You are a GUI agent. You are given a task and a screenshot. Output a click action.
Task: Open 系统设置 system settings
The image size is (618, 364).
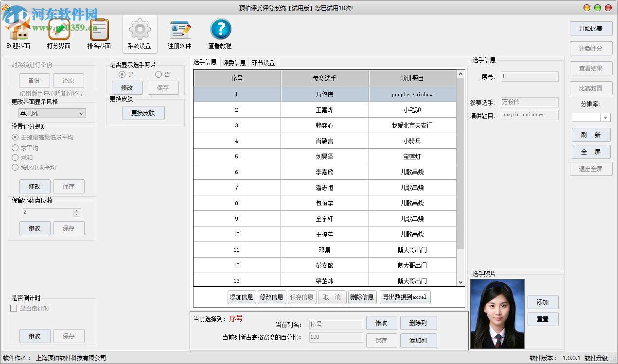140,33
